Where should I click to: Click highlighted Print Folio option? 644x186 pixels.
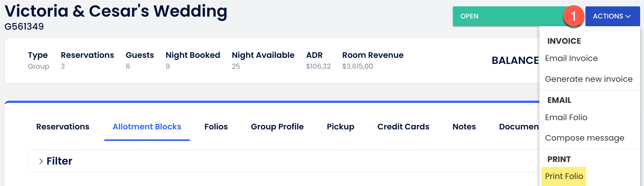click(564, 176)
